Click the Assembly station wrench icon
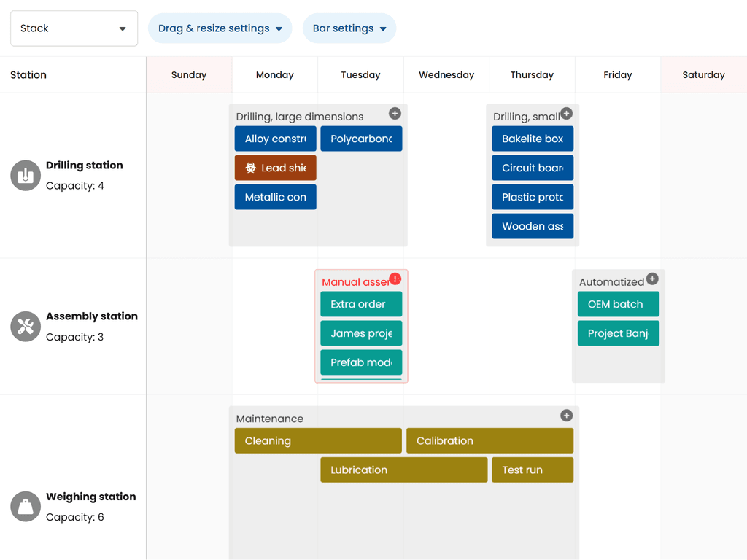Image resolution: width=747 pixels, height=560 pixels. 25,326
